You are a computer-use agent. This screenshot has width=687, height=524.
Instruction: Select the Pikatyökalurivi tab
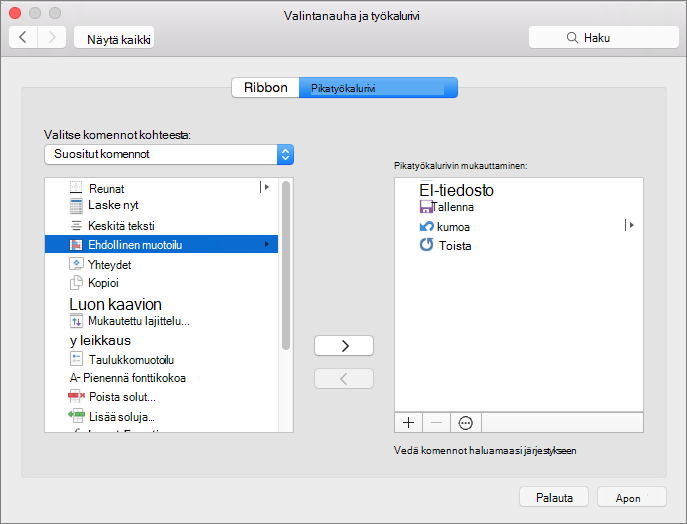coord(379,88)
